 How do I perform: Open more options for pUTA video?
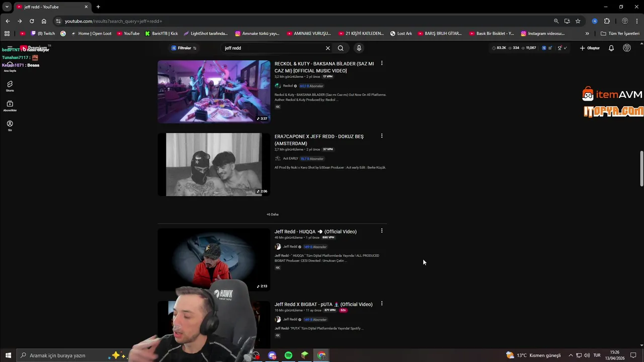(381, 304)
